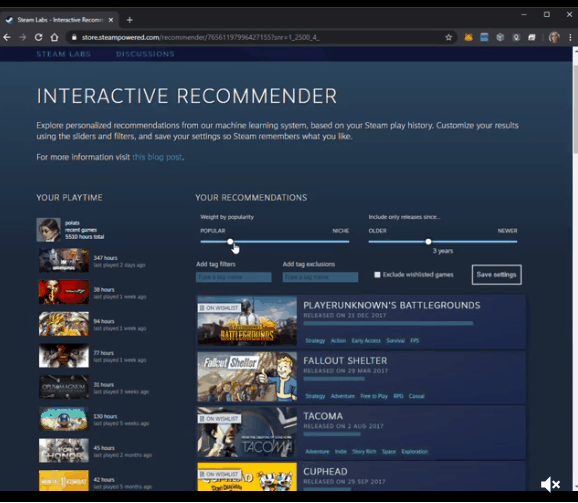Click the 'recent games' text under username
Image resolution: width=578 pixels, height=503 pixels.
81,230
